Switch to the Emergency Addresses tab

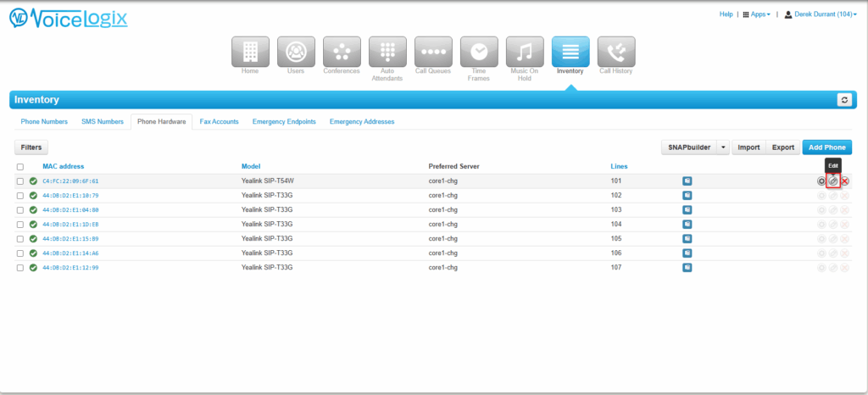[362, 122]
